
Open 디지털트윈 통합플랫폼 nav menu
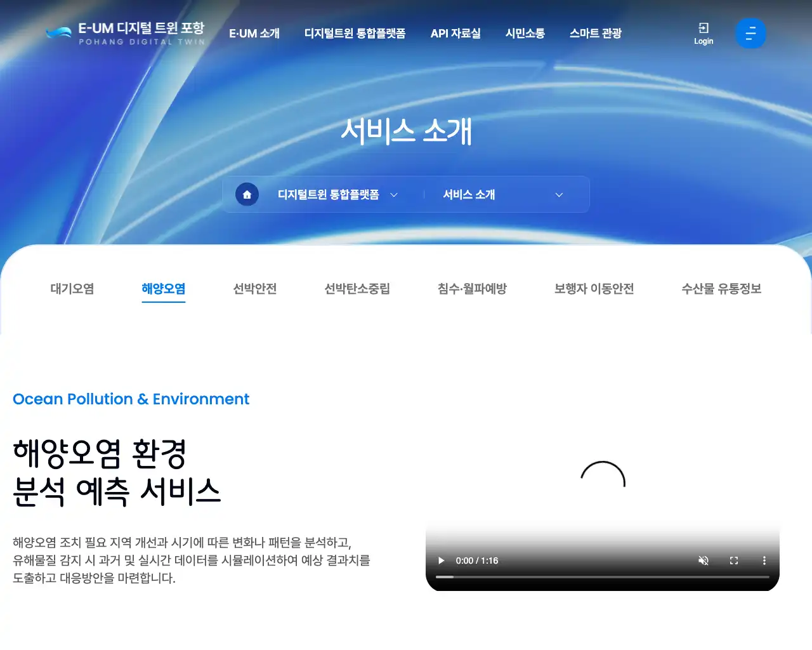[355, 33]
